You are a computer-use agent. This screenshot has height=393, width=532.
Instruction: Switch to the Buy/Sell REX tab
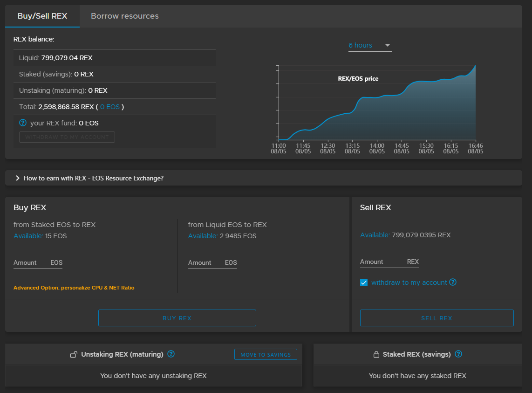pyautogui.click(x=42, y=16)
